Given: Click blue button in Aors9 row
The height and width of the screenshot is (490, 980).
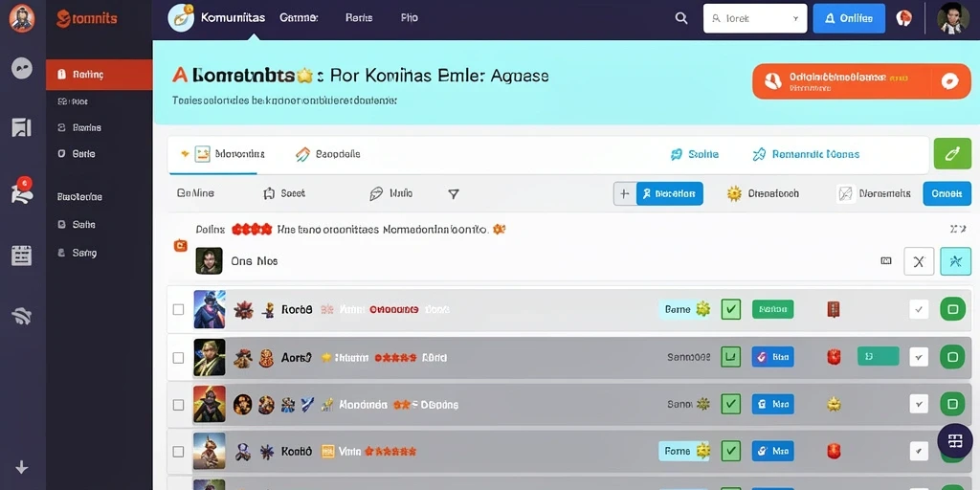Looking at the screenshot, I should pyautogui.click(x=772, y=357).
